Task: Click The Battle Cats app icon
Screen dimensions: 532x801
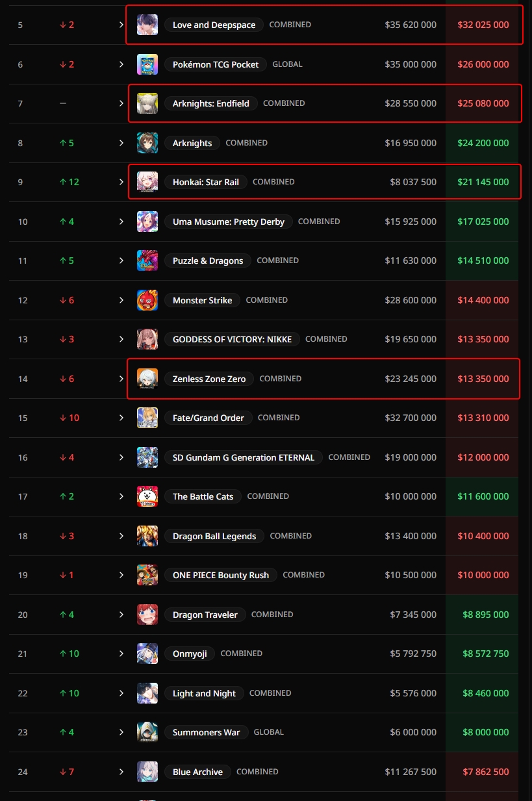Action: pos(147,496)
